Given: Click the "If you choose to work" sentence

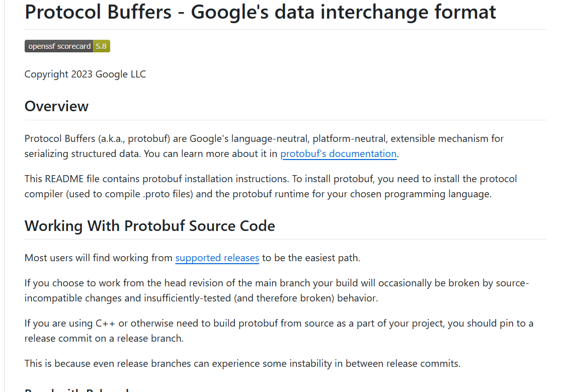Looking at the screenshot, I should click(x=72, y=283).
